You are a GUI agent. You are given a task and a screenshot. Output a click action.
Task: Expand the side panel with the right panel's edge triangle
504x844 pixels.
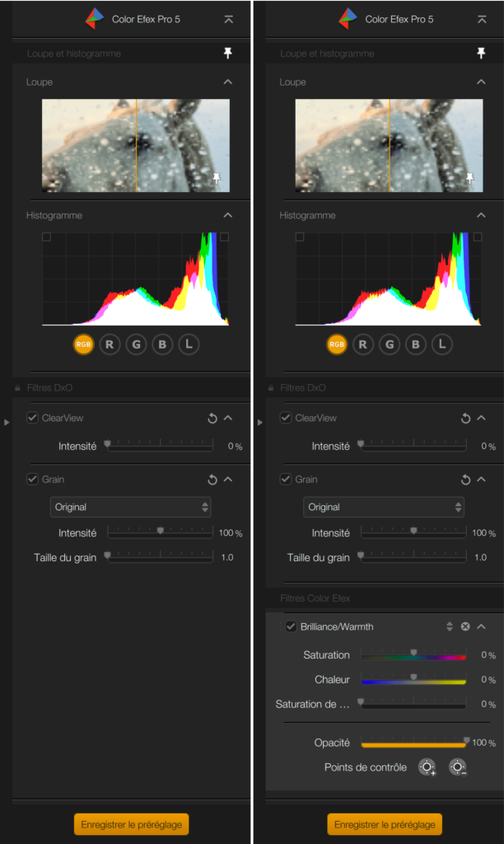(259, 423)
